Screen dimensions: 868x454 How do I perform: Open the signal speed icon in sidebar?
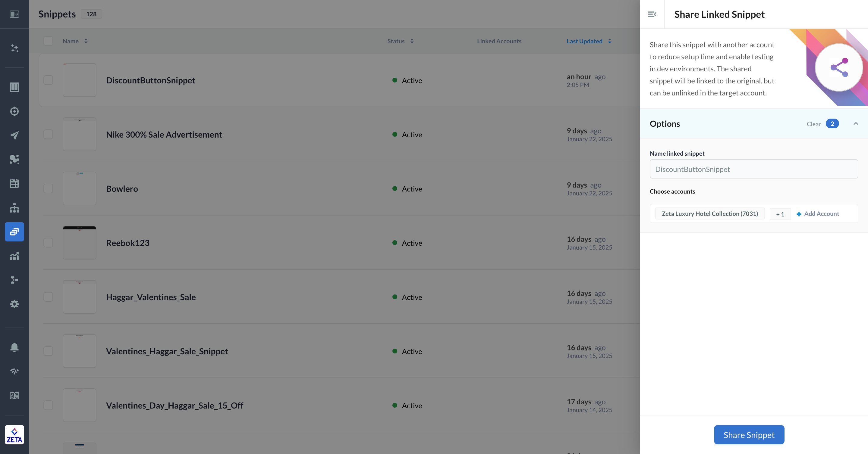tap(14, 371)
